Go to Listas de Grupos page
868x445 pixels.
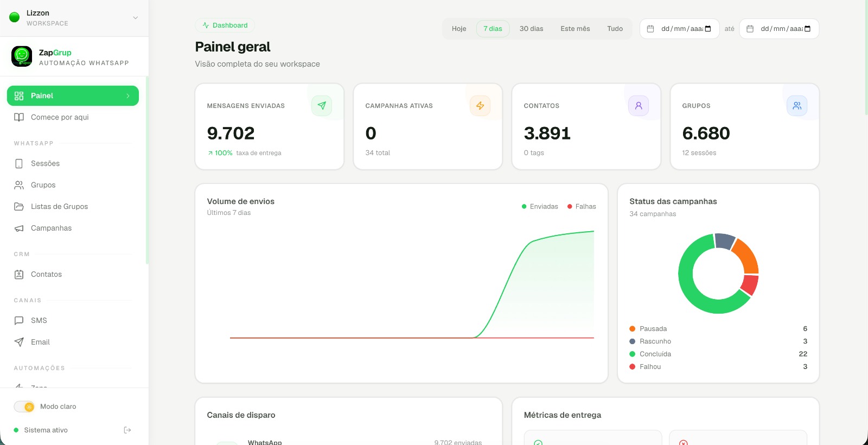coord(73,207)
